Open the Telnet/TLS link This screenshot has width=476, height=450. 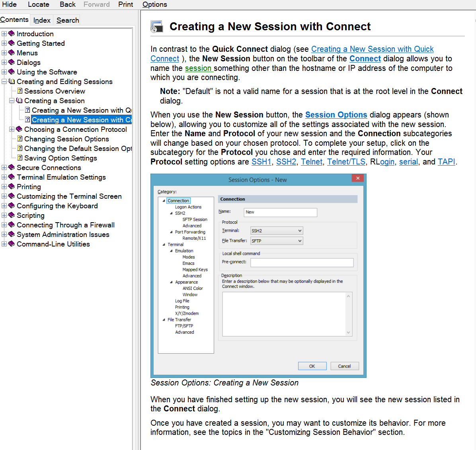click(346, 162)
